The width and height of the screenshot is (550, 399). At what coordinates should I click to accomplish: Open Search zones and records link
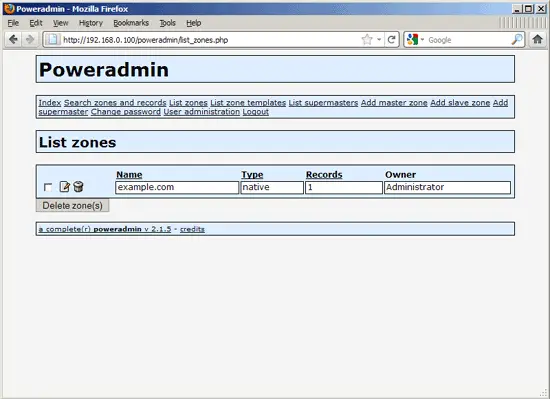(x=115, y=103)
